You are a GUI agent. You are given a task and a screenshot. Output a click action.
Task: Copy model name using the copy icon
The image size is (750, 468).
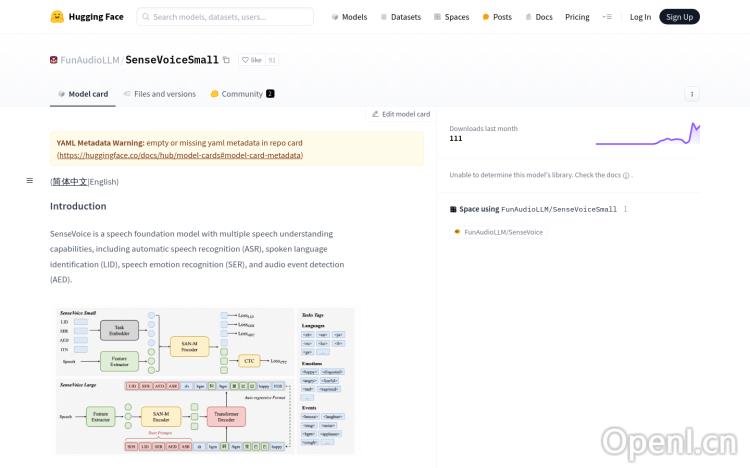pos(226,60)
